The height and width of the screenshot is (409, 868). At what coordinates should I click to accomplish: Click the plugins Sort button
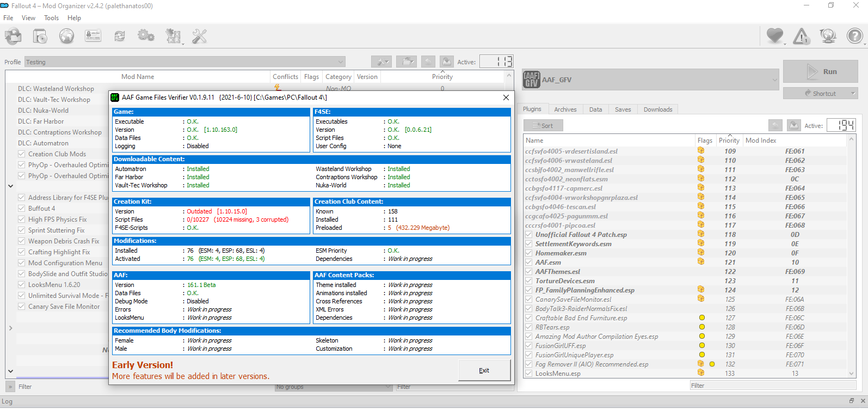(x=543, y=126)
